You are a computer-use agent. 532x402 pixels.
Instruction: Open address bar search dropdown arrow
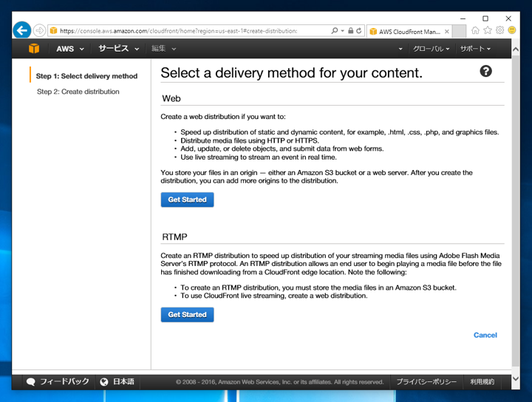342,30
